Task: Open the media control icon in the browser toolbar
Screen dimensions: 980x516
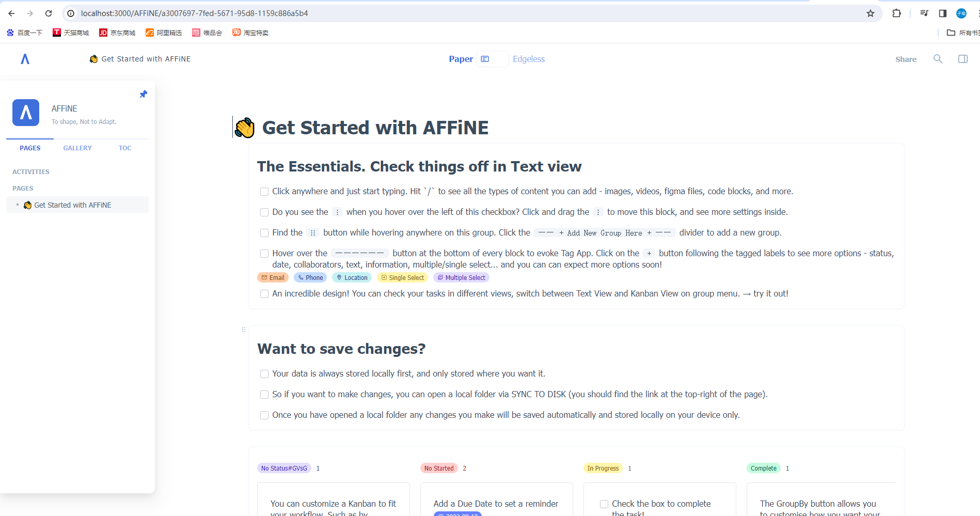Action: pos(924,13)
